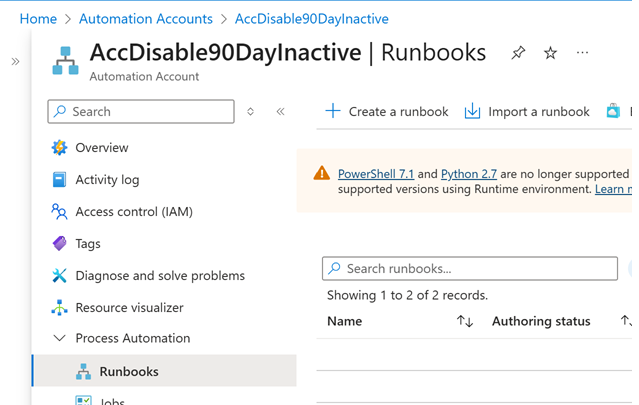Click the Runbooks hierarchy icon in sidebar
Screen dimensions: 639x405
84,372
